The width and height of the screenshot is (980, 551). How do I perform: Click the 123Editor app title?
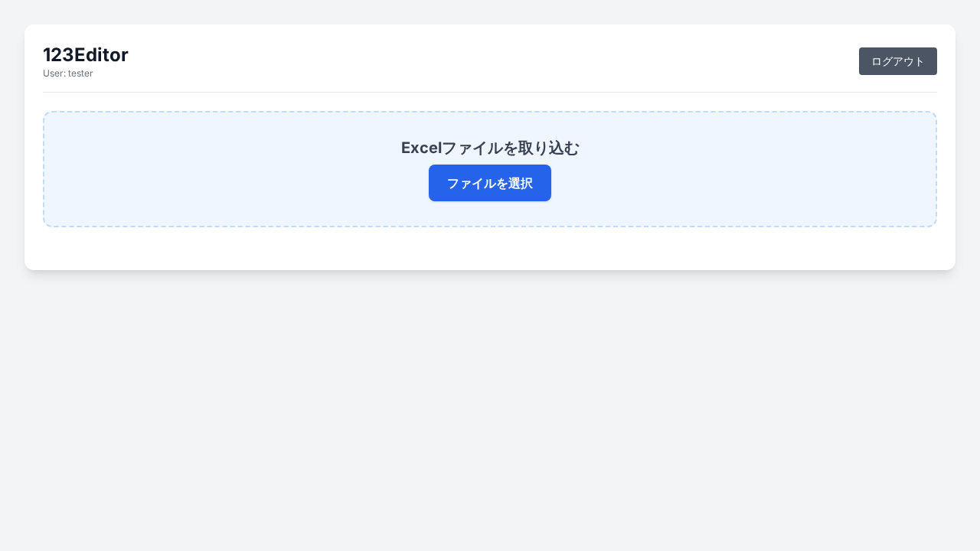[x=86, y=55]
